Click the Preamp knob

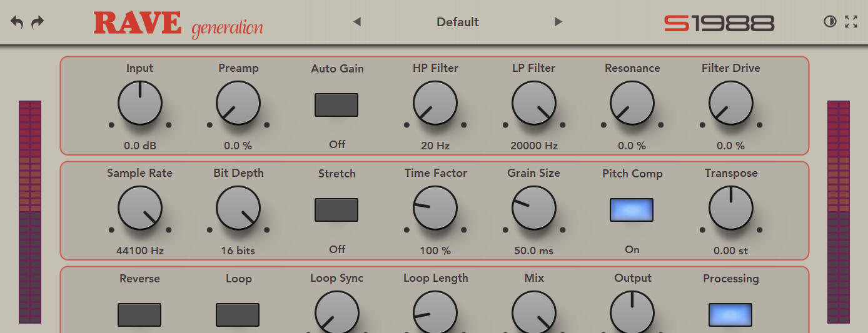(x=238, y=103)
